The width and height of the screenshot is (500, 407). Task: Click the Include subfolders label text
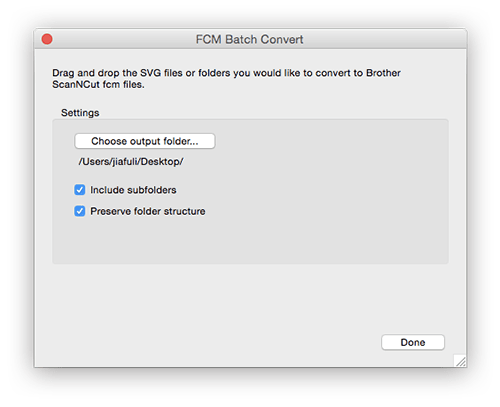tap(133, 190)
